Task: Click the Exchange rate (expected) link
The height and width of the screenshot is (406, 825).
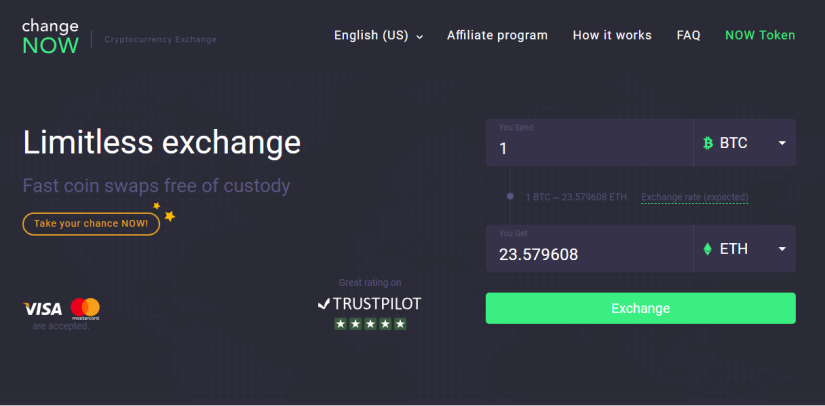Action: click(x=694, y=197)
